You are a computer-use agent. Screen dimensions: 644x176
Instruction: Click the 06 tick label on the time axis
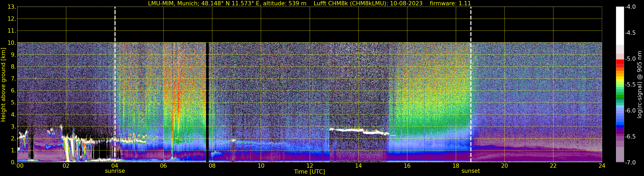pos(163,166)
